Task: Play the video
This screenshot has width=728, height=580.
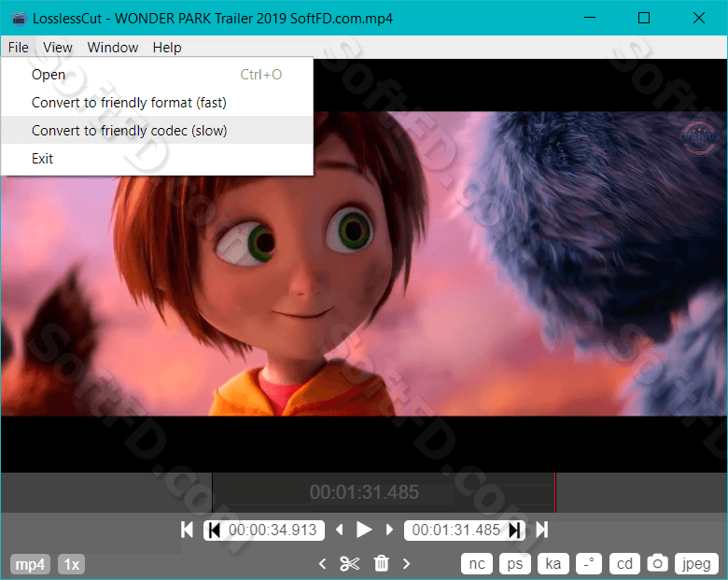Action: (x=364, y=530)
